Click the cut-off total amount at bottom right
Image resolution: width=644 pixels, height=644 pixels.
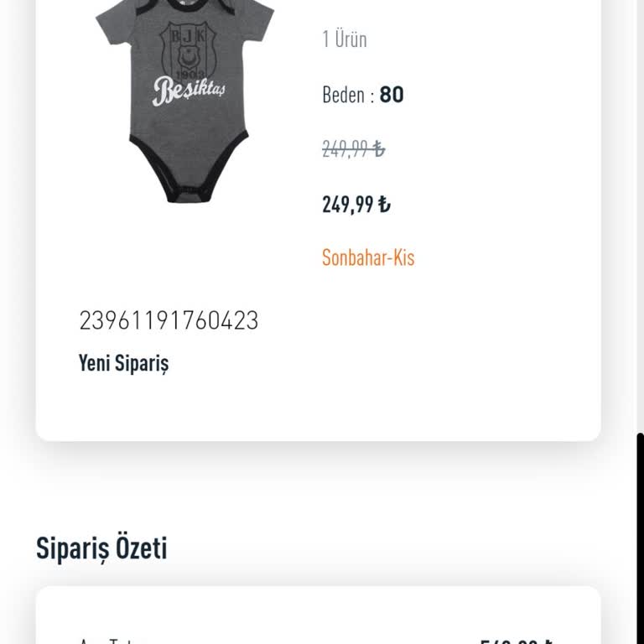pyautogui.click(x=515, y=641)
